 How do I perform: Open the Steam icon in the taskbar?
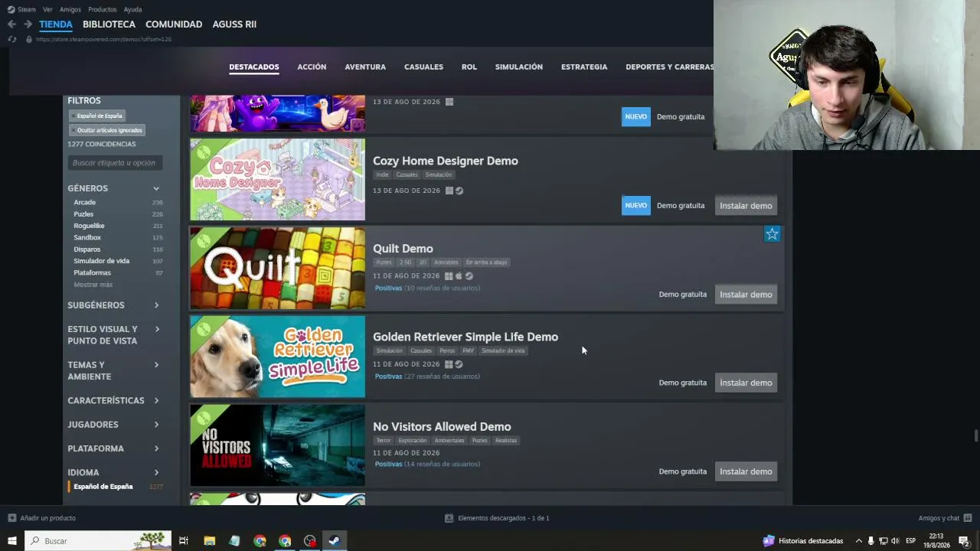335,541
